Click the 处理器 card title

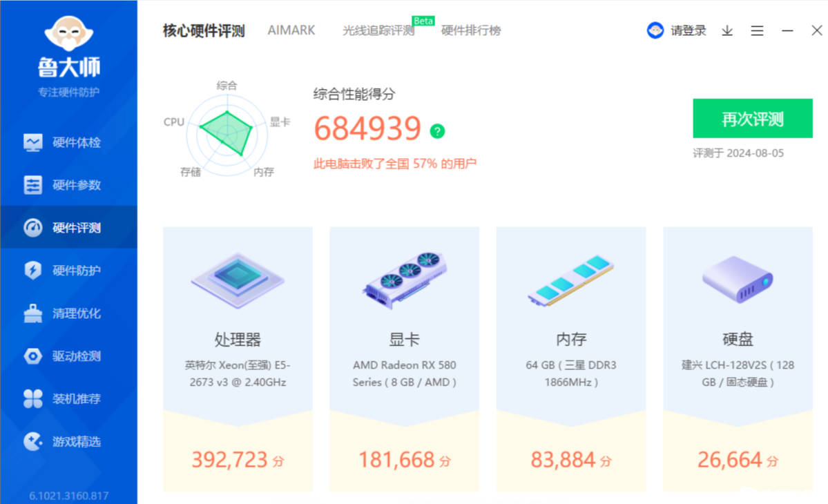coord(238,340)
